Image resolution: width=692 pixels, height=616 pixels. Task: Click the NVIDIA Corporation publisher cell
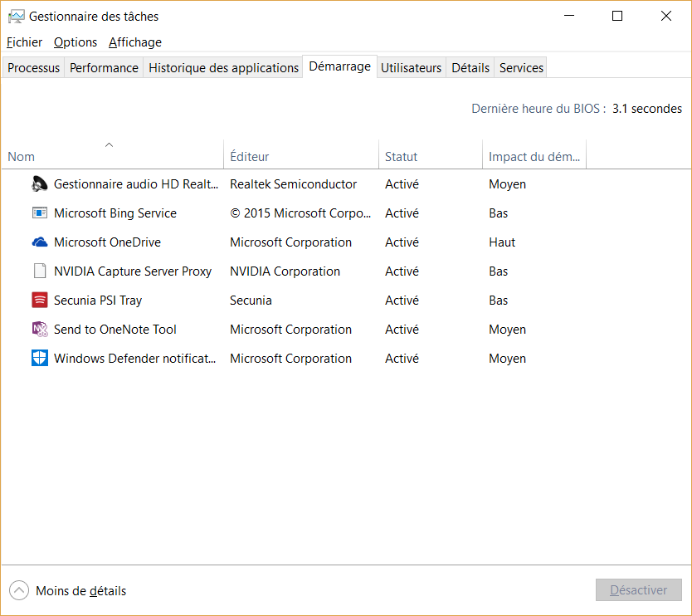(285, 271)
